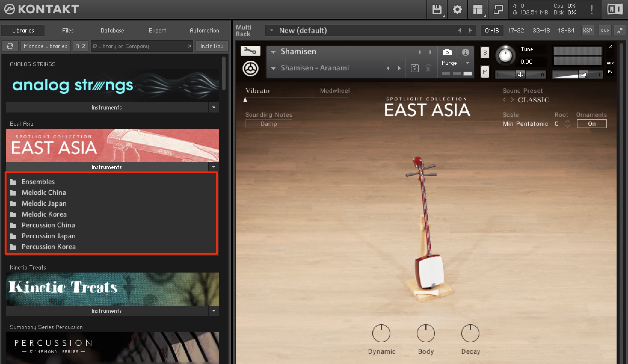Show instrument info with the i icon

pos(465,52)
